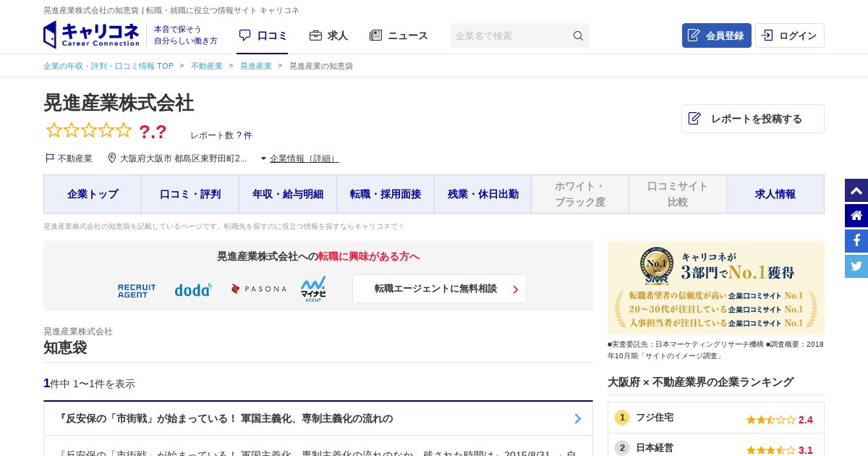Open the 口コミ menu item
868x456 pixels.
pyautogui.click(x=263, y=35)
